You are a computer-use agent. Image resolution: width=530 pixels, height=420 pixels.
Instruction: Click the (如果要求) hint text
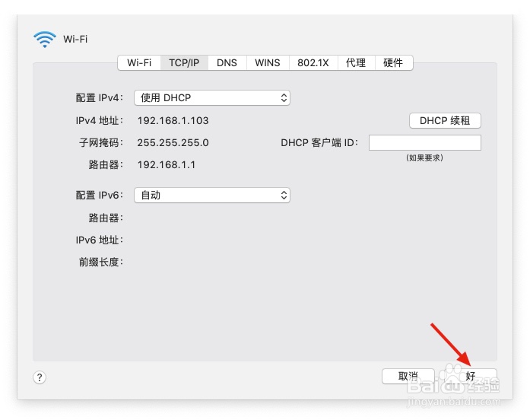tap(424, 157)
